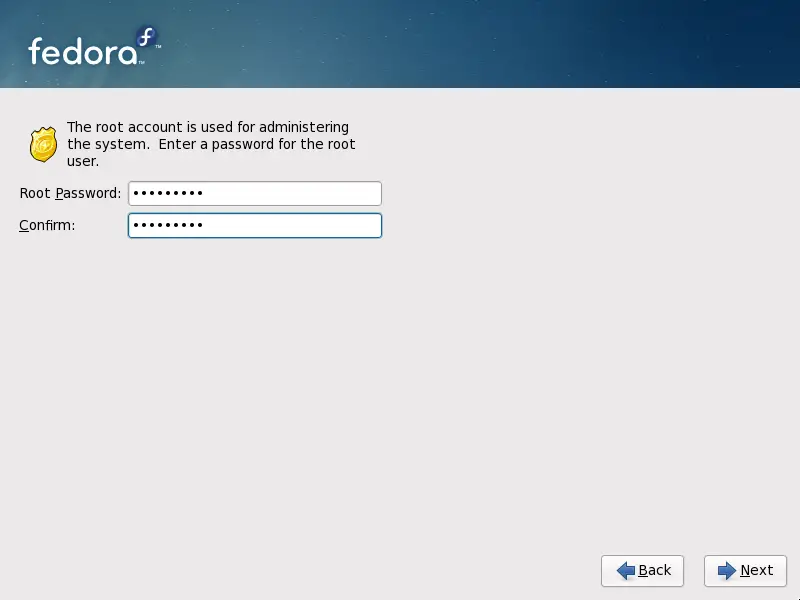Click the underlined B in Back
The height and width of the screenshot is (600, 800).
pyautogui.click(x=644, y=571)
